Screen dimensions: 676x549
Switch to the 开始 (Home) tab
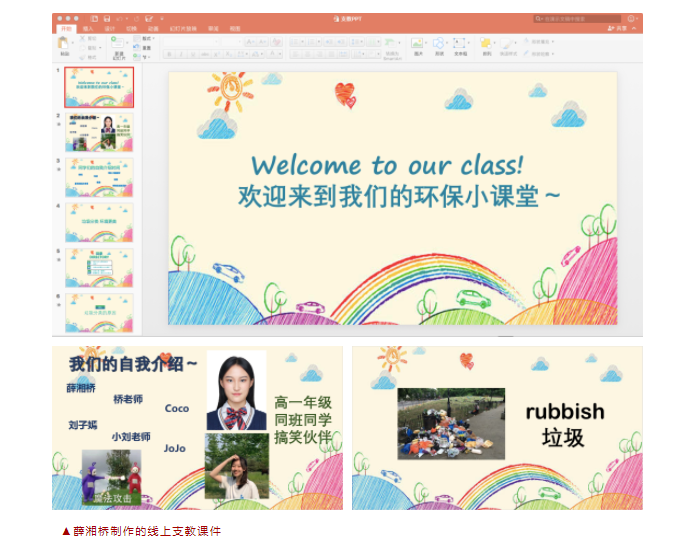click(x=66, y=29)
